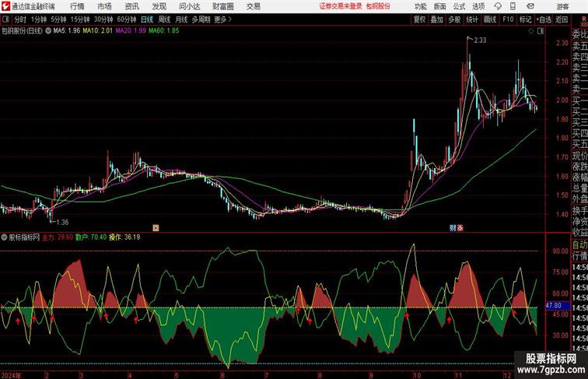Click the 操作: 36.19 indicator value
Screen dimensions: 588x379
[x=124, y=237]
